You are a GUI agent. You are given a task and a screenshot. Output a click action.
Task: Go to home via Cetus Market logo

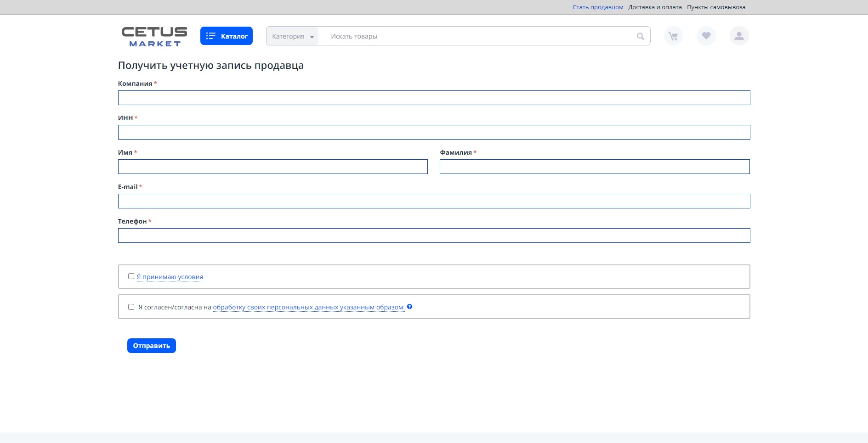click(154, 36)
